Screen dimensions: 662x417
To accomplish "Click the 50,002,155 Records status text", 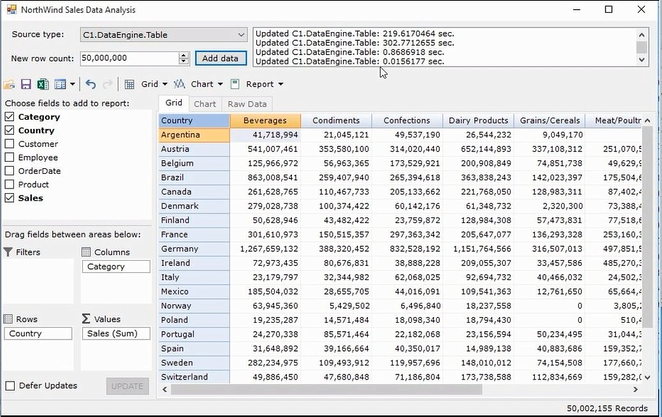I will click(607, 408).
